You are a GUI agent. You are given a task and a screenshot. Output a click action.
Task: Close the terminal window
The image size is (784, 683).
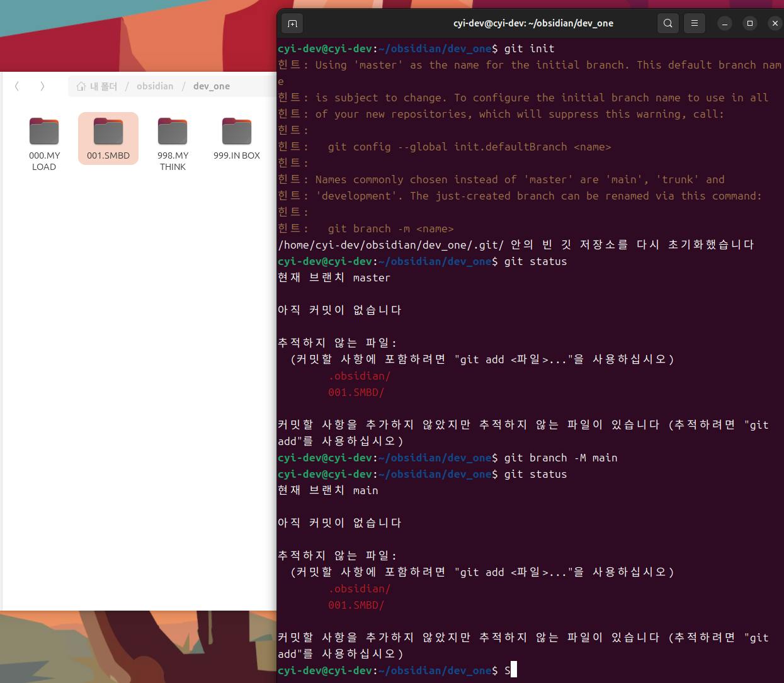pyautogui.click(x=775, y=23)
